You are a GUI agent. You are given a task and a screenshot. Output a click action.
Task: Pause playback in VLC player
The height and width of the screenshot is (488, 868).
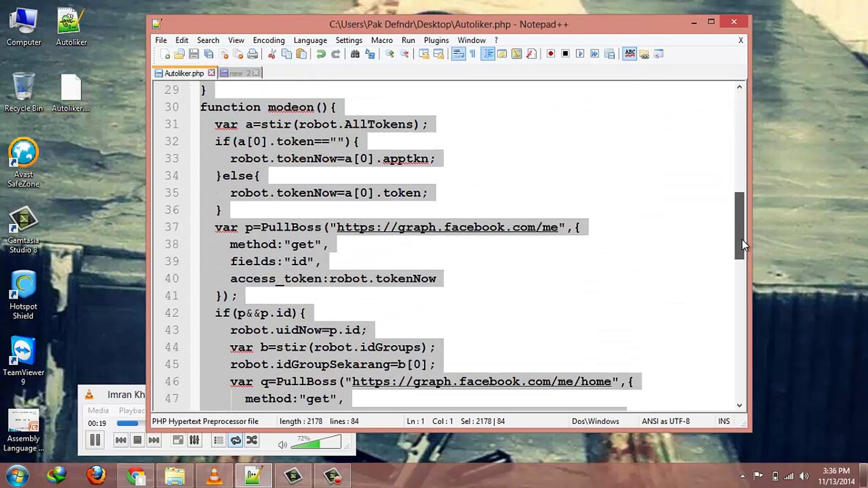click(95, 440)
